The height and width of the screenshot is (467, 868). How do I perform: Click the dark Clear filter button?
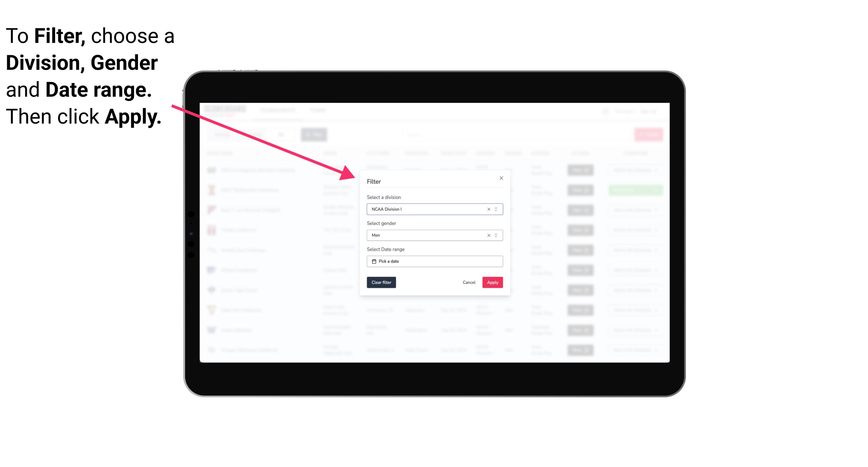pyautogui.click(x=381, y=283)
